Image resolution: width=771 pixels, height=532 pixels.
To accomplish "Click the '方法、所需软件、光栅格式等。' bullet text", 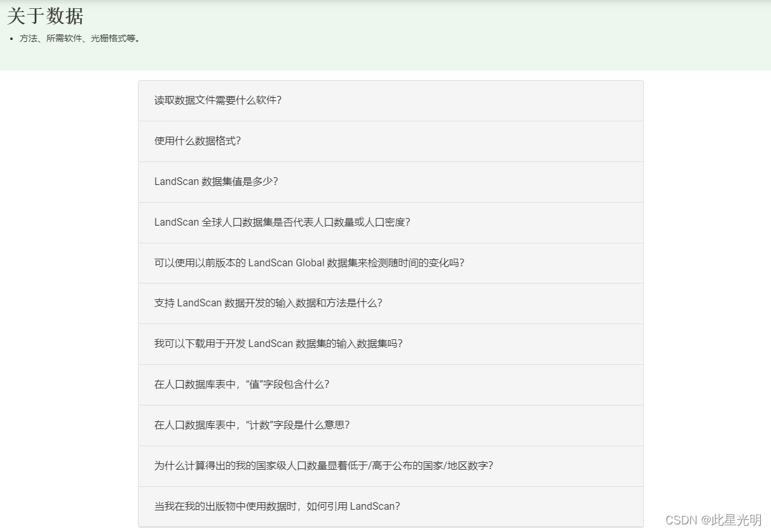I will (80, 38).
